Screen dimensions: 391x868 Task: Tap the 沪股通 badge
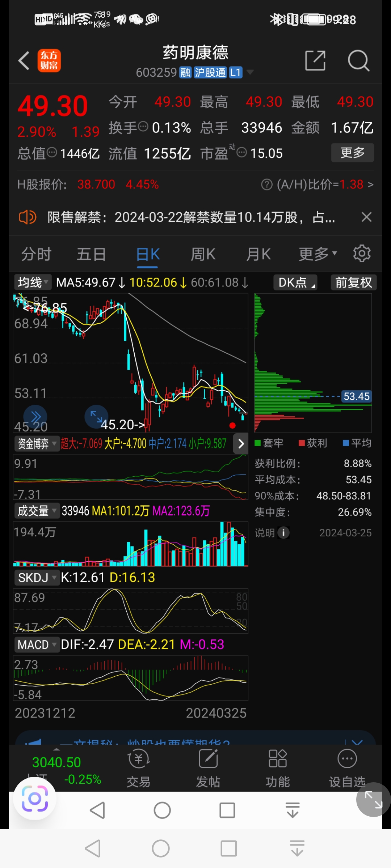(210, 73)
